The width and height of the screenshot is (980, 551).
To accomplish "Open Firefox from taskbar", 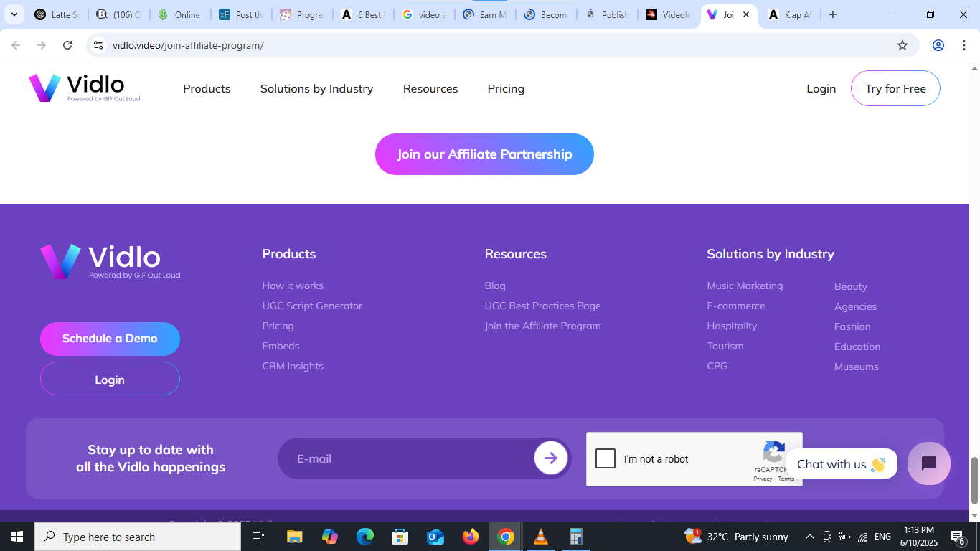I will pos(471,537).
